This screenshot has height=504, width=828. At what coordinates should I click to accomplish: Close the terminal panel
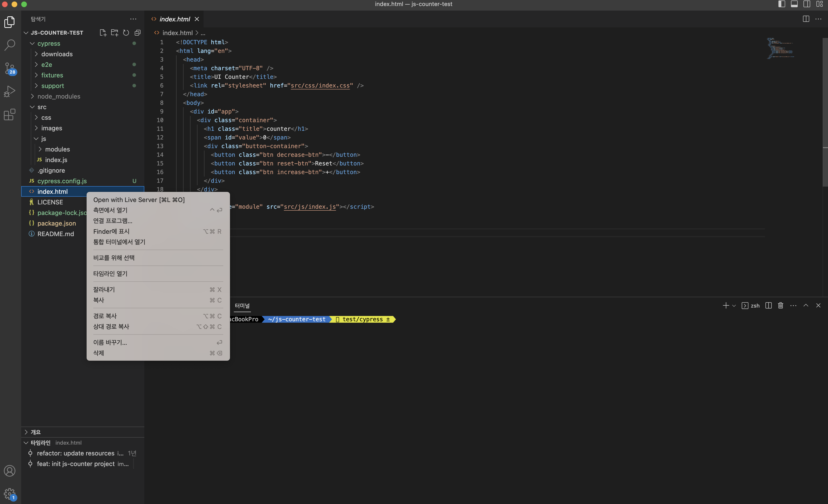click(818, 305)
